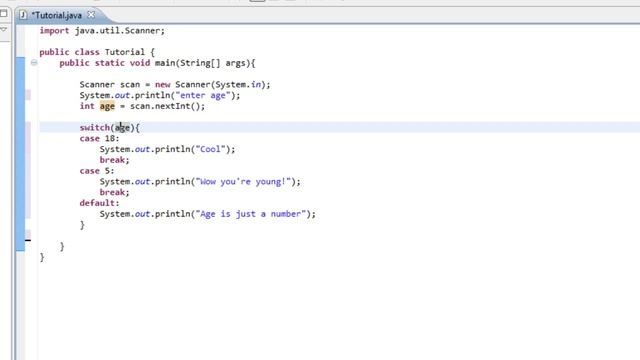640x360 pixels.
Task: Click the 'switch(age){' line
Action: click(x=110, y=128)
